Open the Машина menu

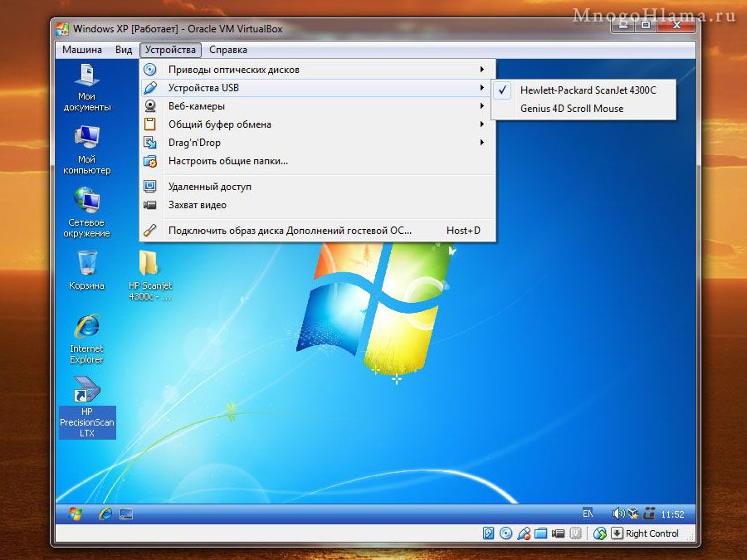click(x=82, y=50)
